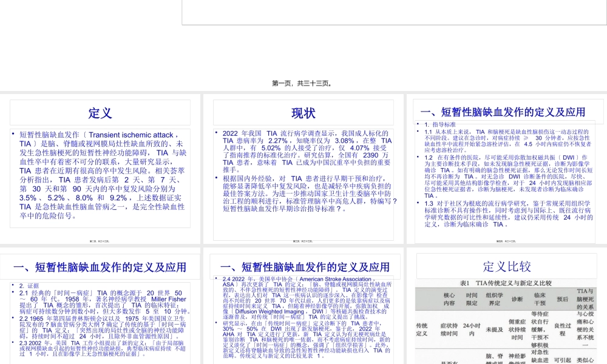Image resolution: width=607 pixels, height=364 pixels.
Task: Click the 1.1 指导标准 bullet item
Action: tap(439, 124)
